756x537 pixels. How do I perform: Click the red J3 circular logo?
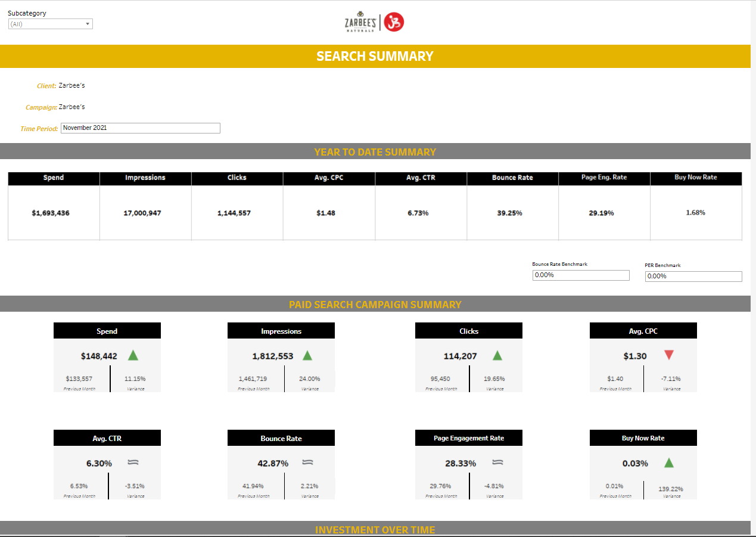click(x=394, y=21)
